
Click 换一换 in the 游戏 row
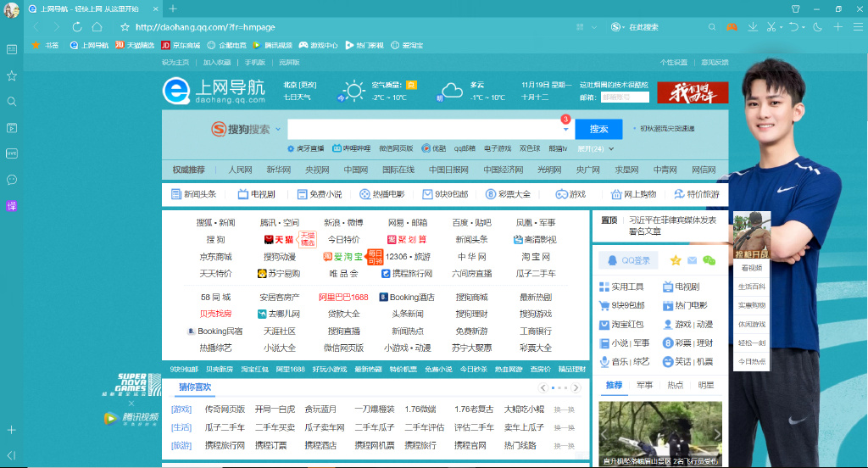point(564,409)
